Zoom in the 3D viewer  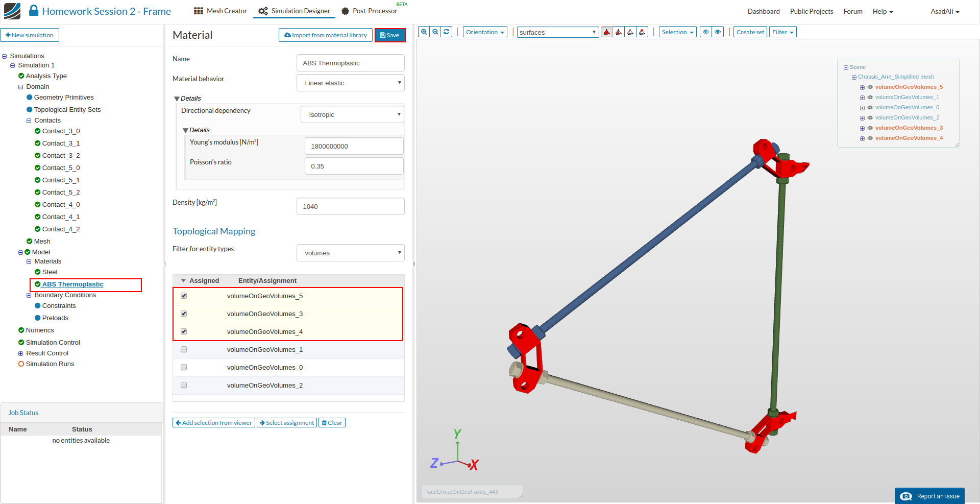[424, 32]
